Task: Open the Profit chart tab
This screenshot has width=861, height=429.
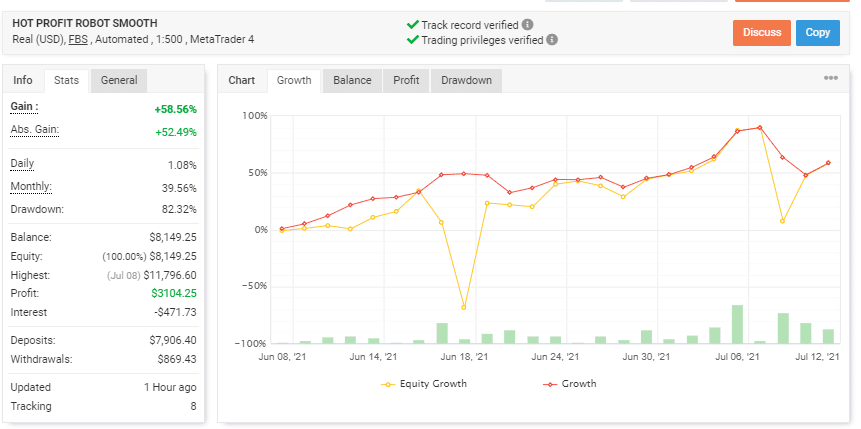Action: point(406,80)
